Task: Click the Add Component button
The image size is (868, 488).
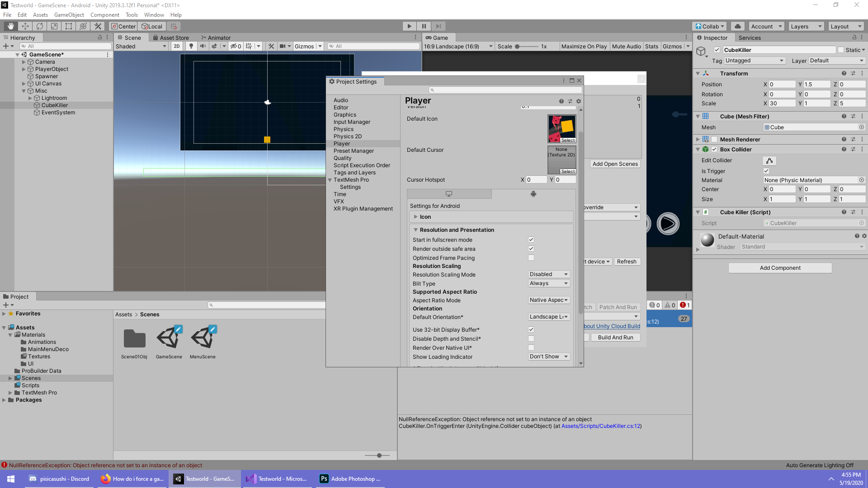Action: (780, 268)
